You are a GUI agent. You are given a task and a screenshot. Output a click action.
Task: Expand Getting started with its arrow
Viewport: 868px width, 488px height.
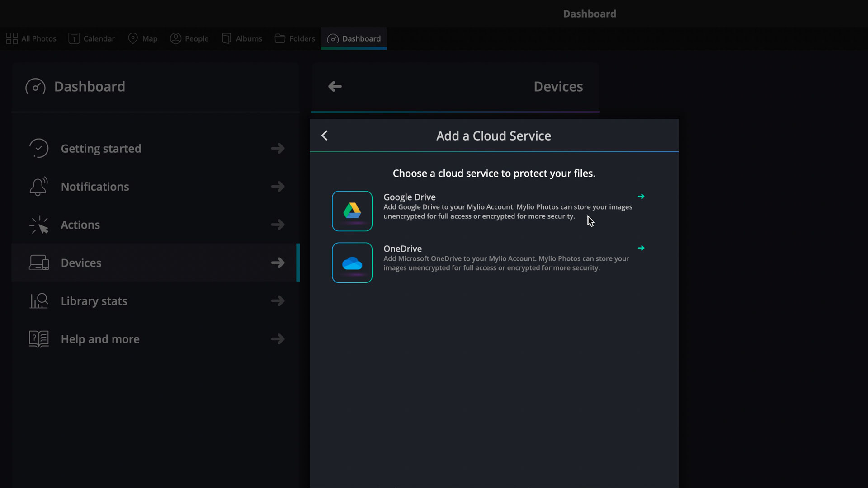278,148
